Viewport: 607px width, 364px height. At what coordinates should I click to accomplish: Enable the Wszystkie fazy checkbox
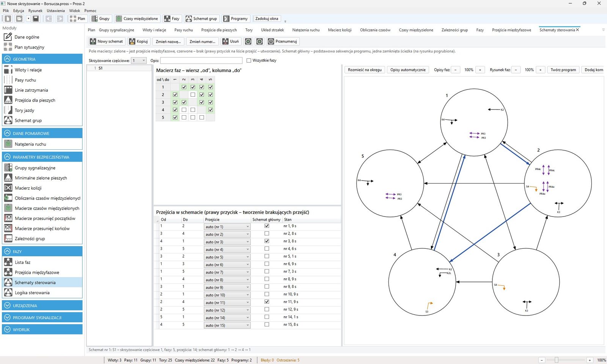249,60
